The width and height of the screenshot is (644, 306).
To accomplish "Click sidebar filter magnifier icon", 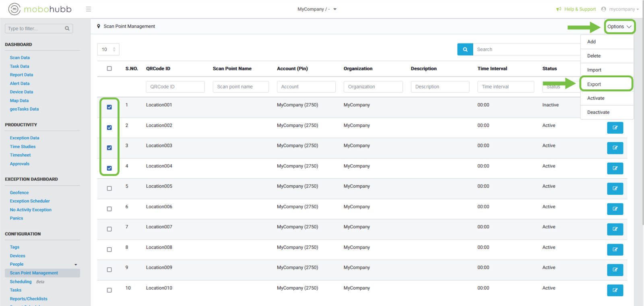I will (67, 29).
